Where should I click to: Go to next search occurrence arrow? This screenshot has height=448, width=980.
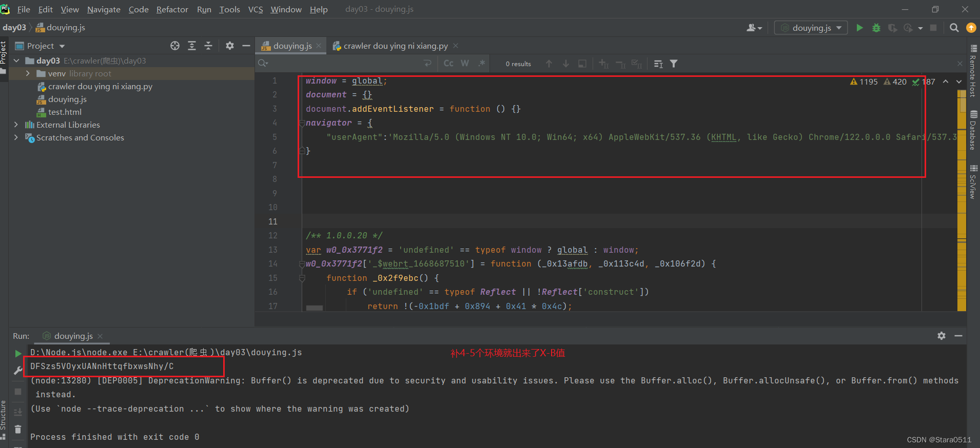pos(566,64)
